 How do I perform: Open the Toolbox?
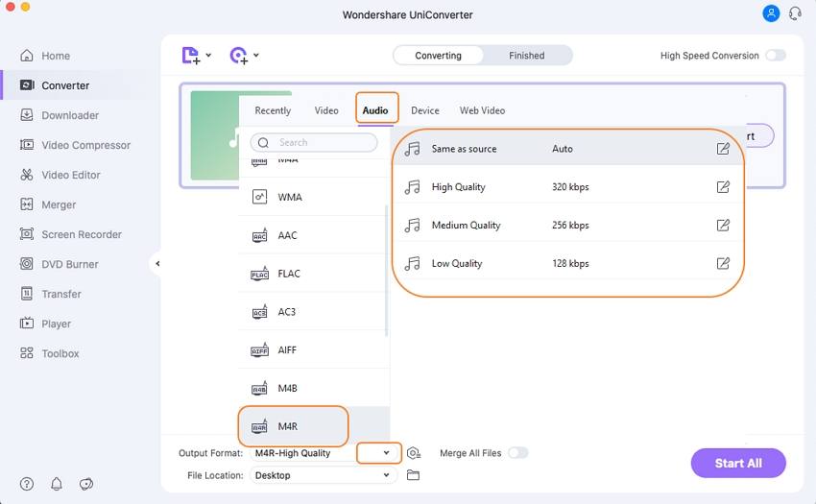coord(49,353)
